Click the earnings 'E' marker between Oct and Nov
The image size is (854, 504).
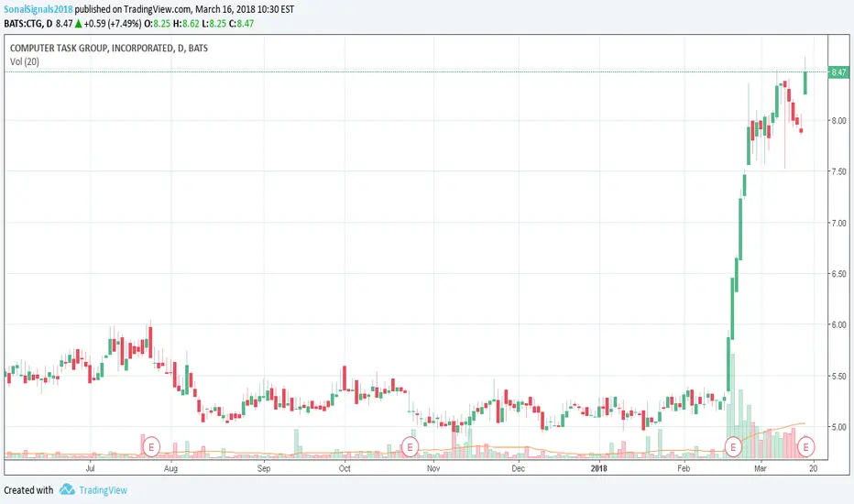click(410, 447)
